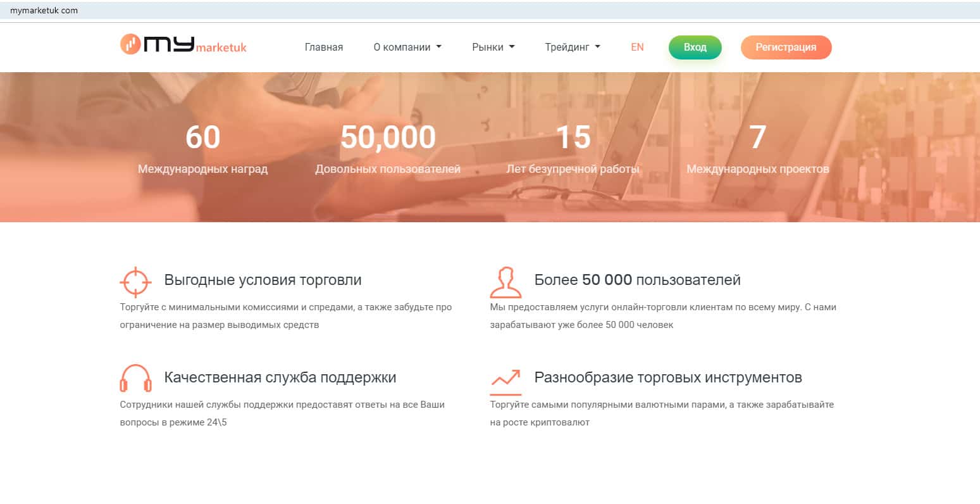Click heading Разнообразие торговых инструментов
The image size is (980, 504).
[668, 377]
